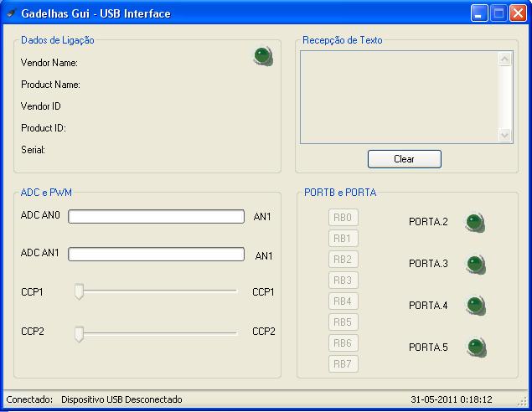
Task: Toggle the RB7 button
Action: tap(343, 364)
